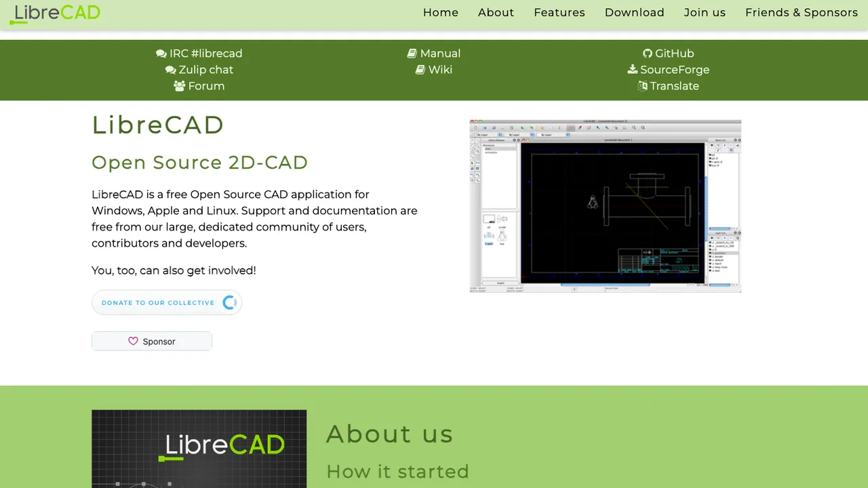Open Friends & Sponsors menu item
The width and height of the screenshot is (868, 488).
[x=802, y=12]
